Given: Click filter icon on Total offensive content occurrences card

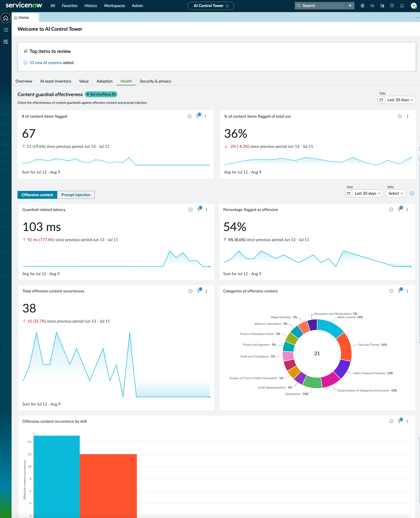Looking at the screenshot, I should coord(199,291).
